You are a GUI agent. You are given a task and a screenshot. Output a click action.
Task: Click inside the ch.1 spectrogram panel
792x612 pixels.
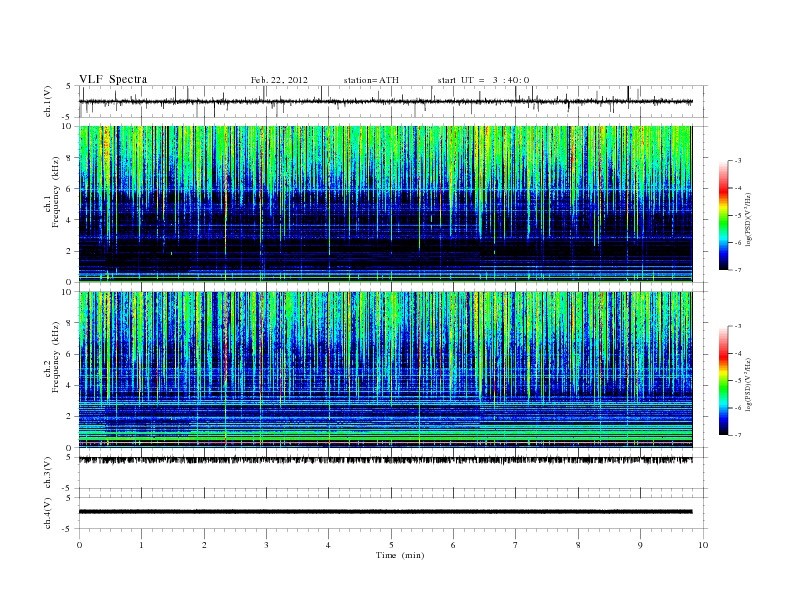(385, 204)
